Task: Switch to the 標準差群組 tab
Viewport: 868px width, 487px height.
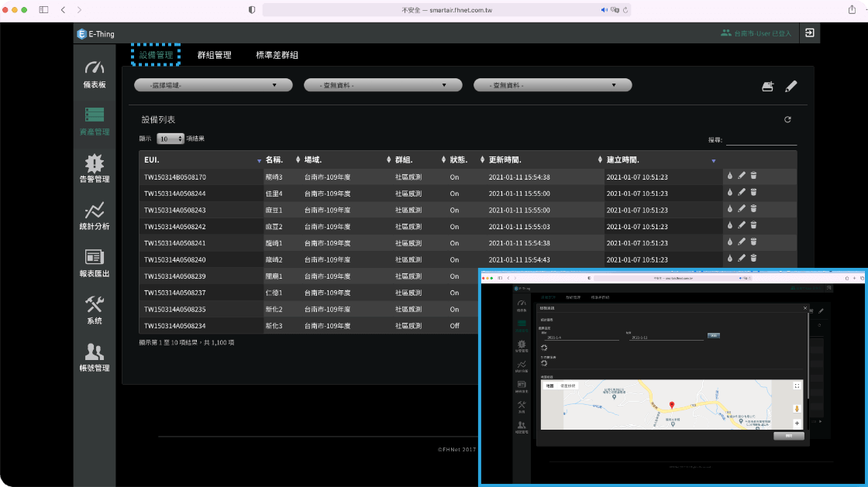Action: (277, 55)
